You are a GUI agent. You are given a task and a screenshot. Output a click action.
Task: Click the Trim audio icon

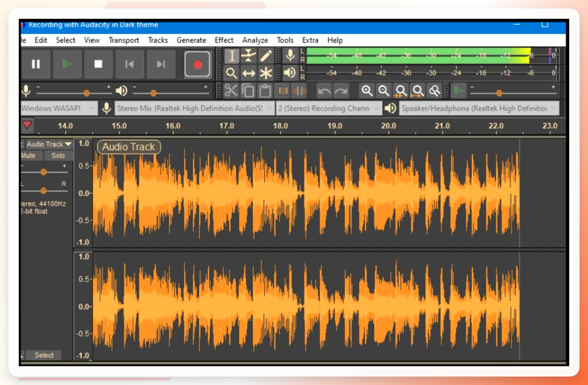coord(283,90)
